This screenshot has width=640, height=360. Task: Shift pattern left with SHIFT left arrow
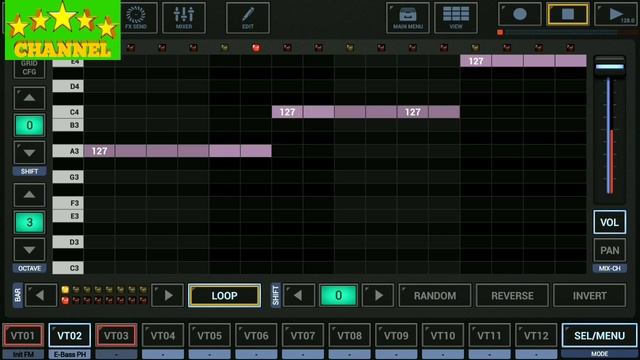click(299, 295)
